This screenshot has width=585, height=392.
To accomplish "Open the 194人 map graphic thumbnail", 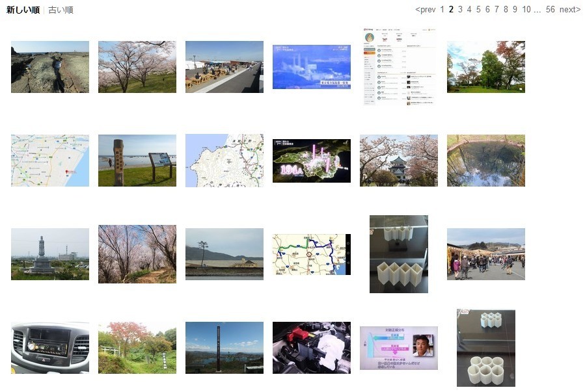I will click(312, 161).
